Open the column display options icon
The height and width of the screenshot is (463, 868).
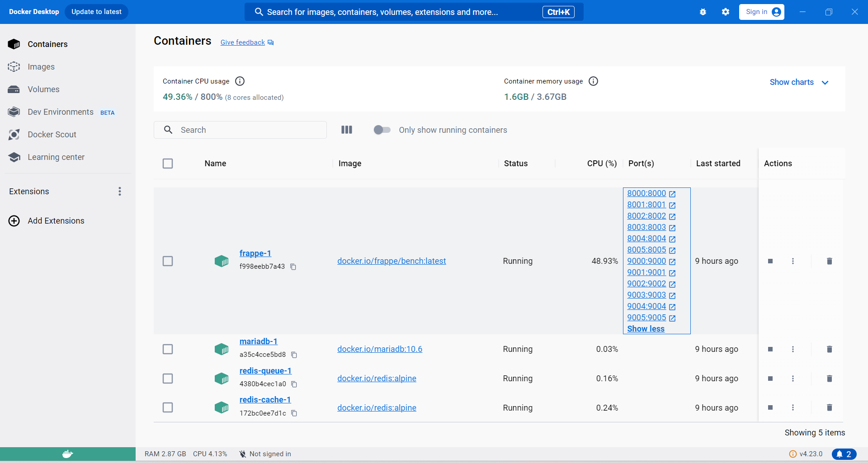[347, 130]
